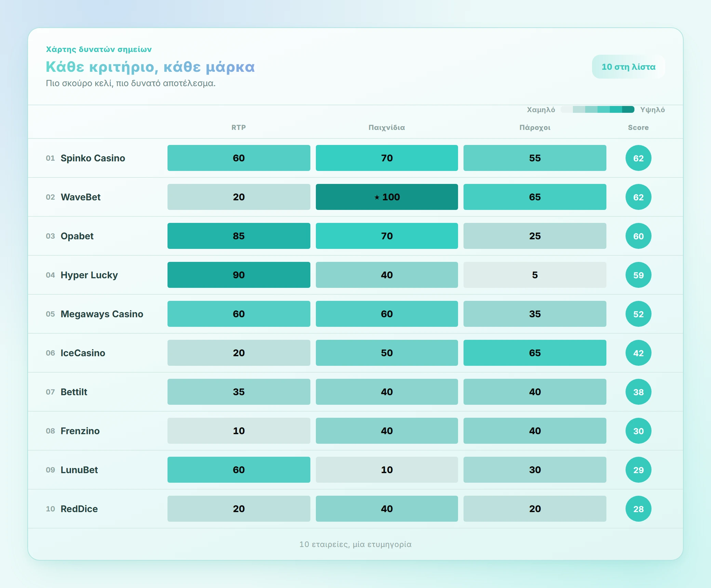
Task: Select Bettilt brand name
Action: point(74,392)
